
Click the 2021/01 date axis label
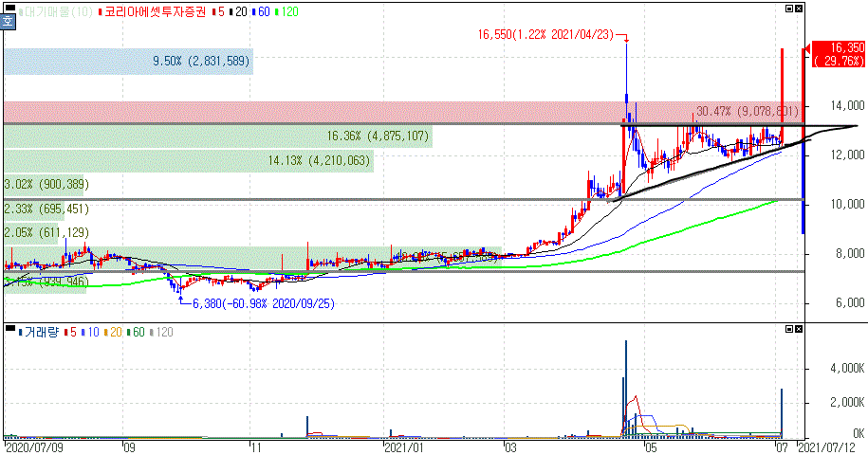pyautogui.click(x=404, y=447)
